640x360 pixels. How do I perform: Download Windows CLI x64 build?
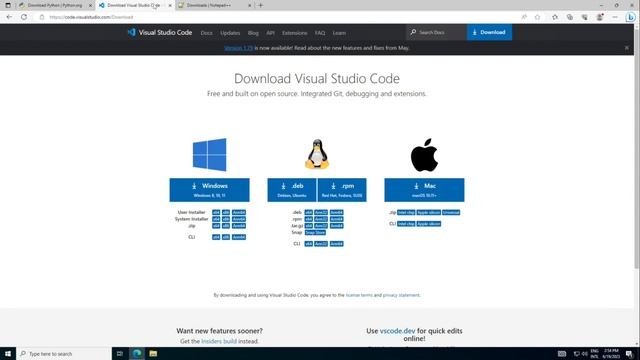tap(216, 237)
